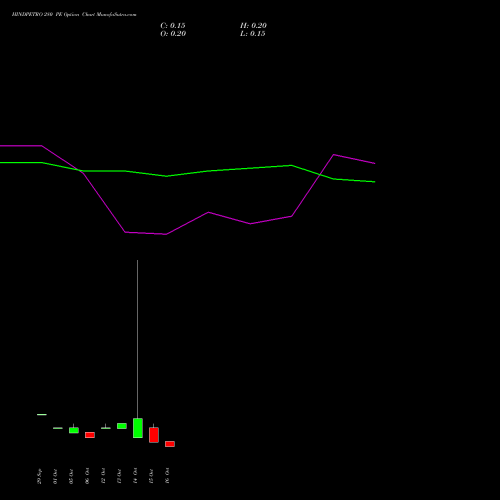Click the long wick of the 14 Oct candle

(x=137, y=338)
